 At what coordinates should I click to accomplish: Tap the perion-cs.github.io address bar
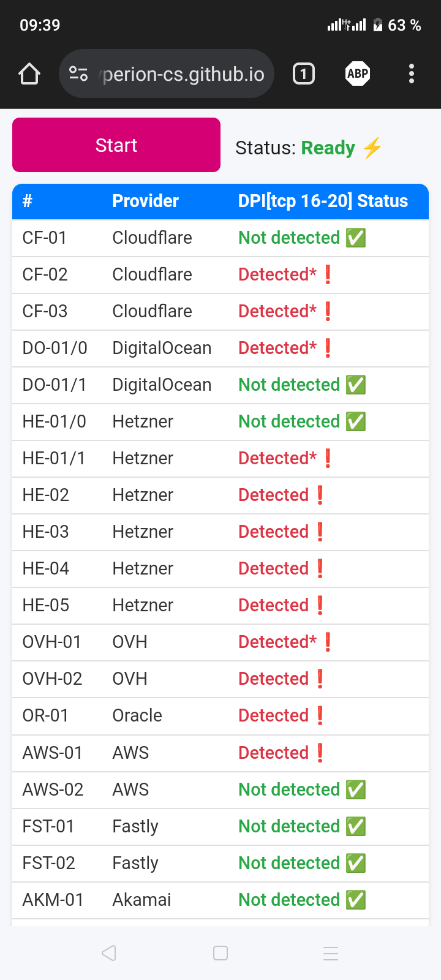[183, 74]
